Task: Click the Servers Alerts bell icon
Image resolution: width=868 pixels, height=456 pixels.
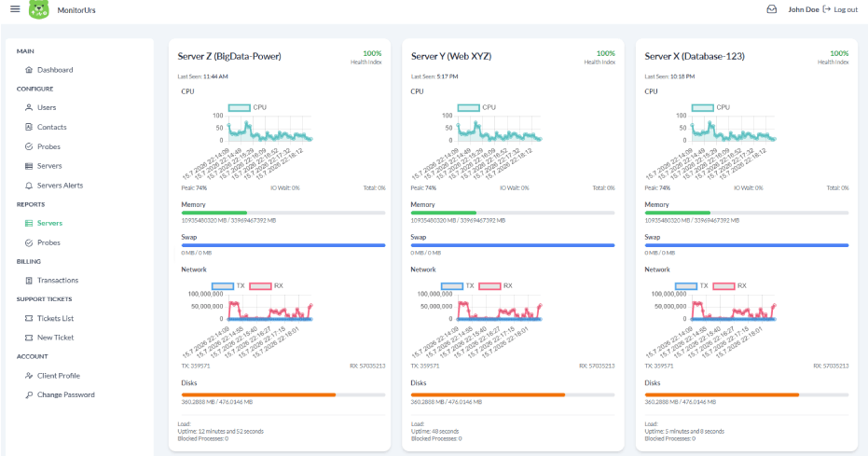Action: click(x=29, y=186)
